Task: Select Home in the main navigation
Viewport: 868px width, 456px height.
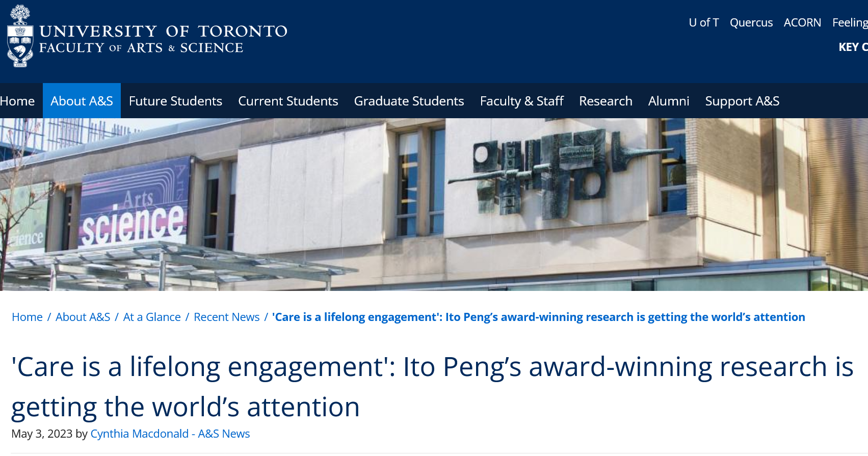Action: pos(17,101)
